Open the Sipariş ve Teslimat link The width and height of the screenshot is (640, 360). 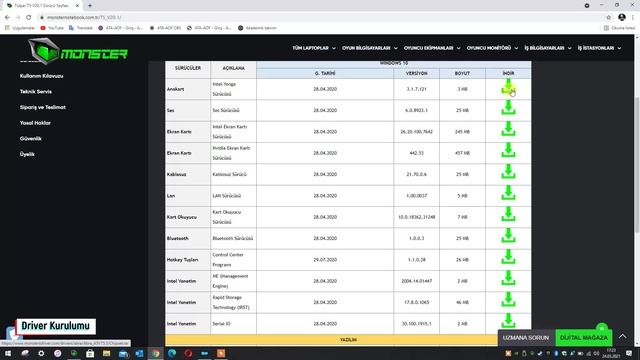point(42,107)
